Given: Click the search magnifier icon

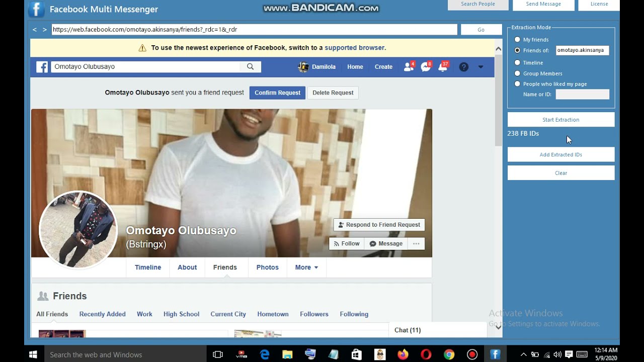Looking at the screenshot, I should tap(250, 67).
